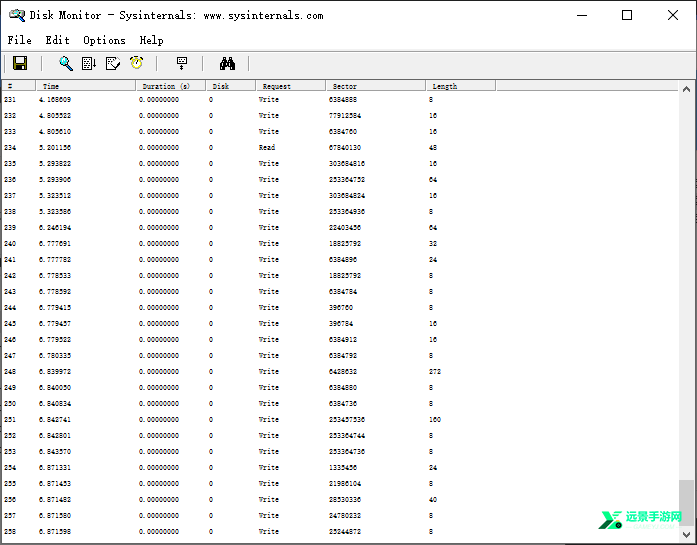The image size is (697, 545).
Task: Click the Sector column header
Action: tap(376, 86)
